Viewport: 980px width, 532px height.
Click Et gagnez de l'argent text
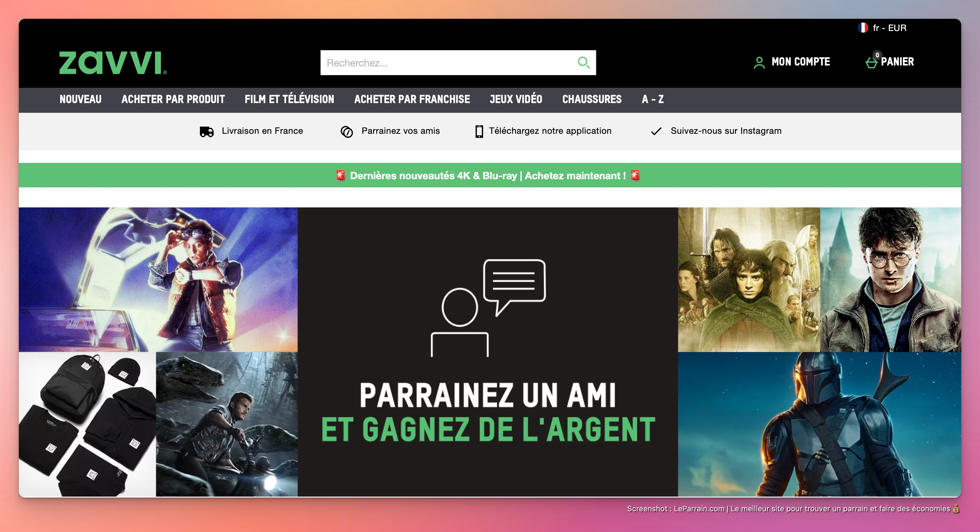point(488,429)
